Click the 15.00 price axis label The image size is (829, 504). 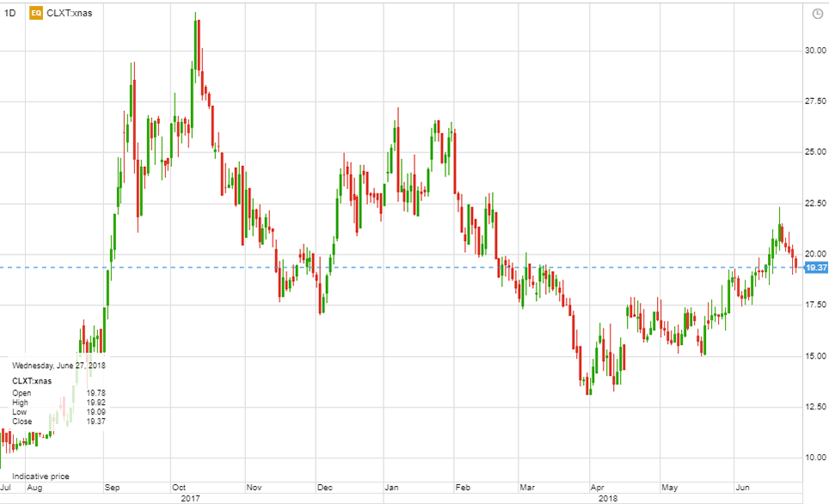click(815, 356)
